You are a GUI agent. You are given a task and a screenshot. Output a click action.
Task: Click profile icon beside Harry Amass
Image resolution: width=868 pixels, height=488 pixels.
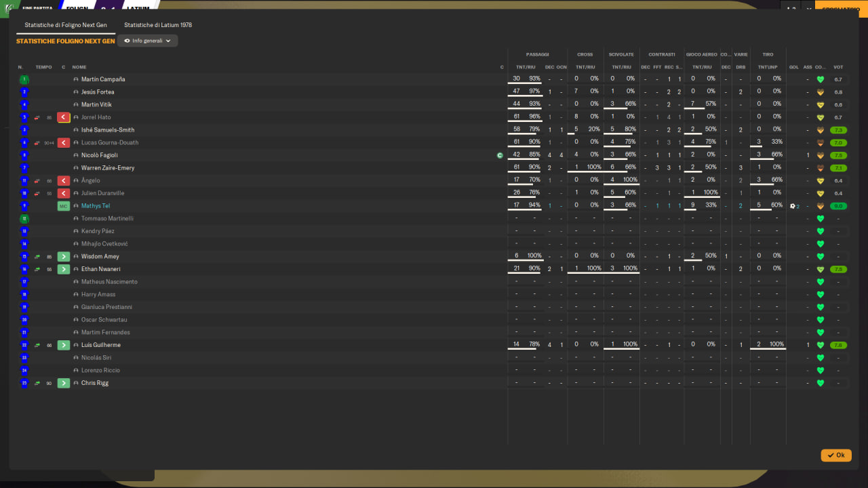click(x=76, y=294)
